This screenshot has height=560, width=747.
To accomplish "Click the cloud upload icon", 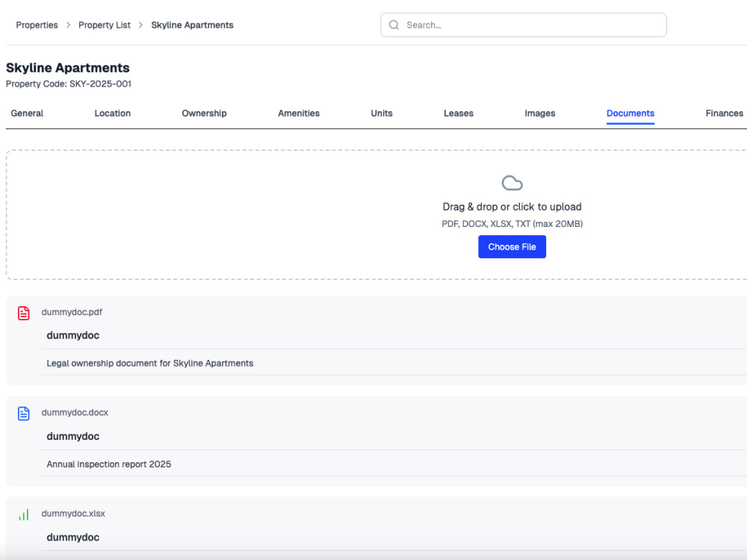I will click(512, 183).
